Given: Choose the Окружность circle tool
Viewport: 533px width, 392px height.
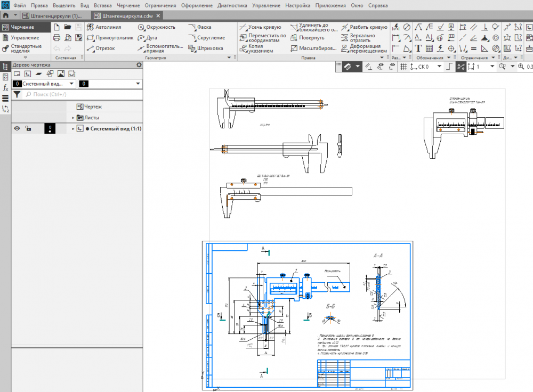Looking at the screenshot, I should click(157, 27).
